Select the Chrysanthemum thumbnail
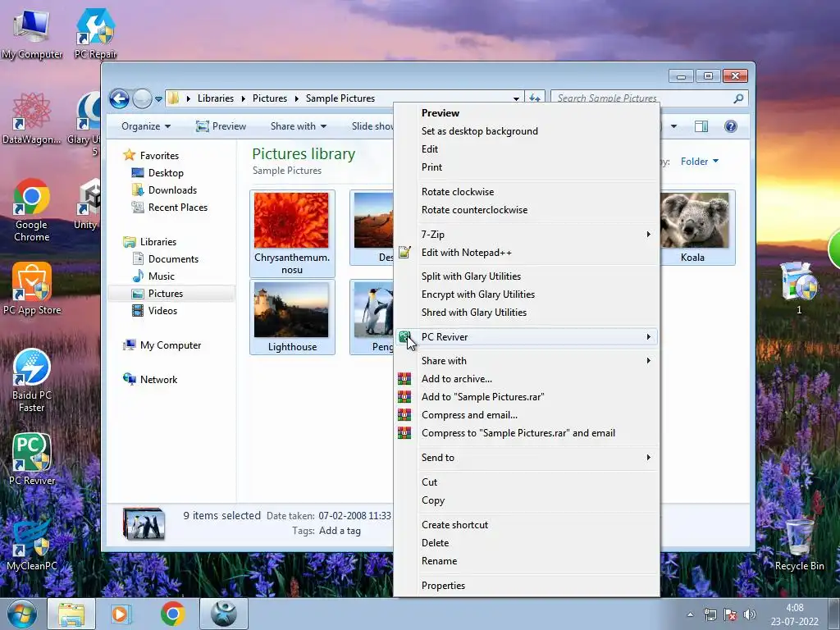Viewport: 840px width, 630px height. pos(292,233)
